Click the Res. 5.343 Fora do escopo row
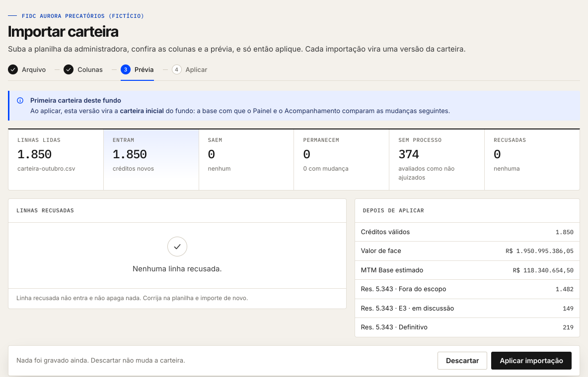The width and height of the screenshot is (588, 377). pos(467,289)
